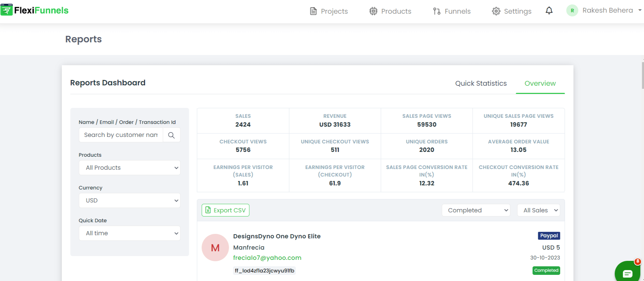Click the page vertical scrollbar
Screen dimensions: 644x281
(643, 75)
